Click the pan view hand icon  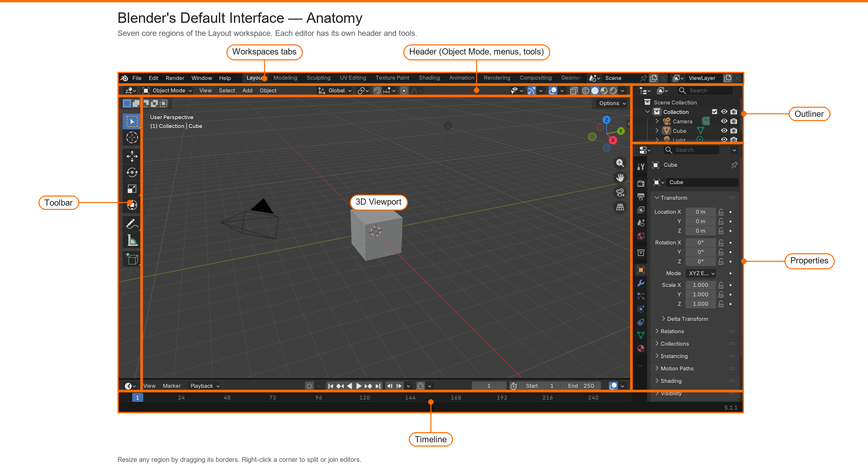point(620,178)
